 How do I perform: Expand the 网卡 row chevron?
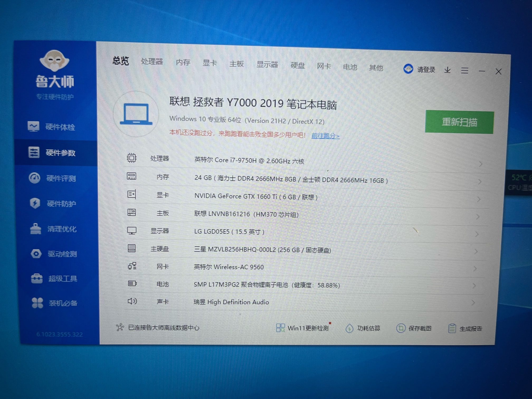(x=475, y=269)
